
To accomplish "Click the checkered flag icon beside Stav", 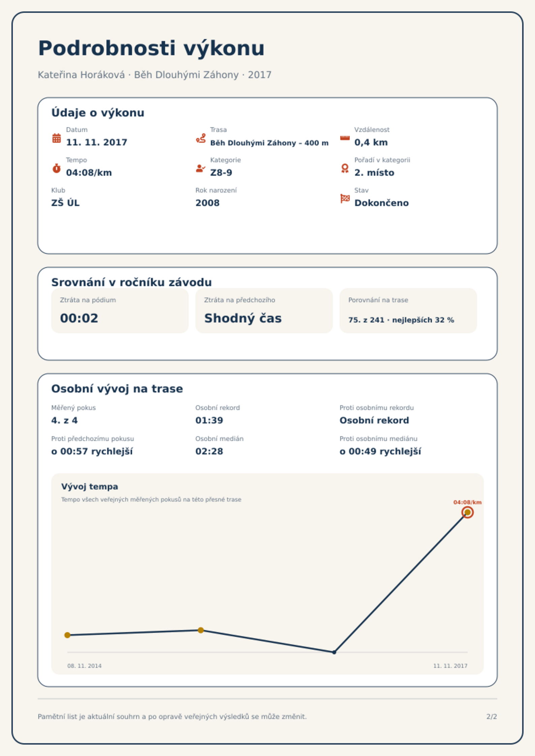I will 345,199.
